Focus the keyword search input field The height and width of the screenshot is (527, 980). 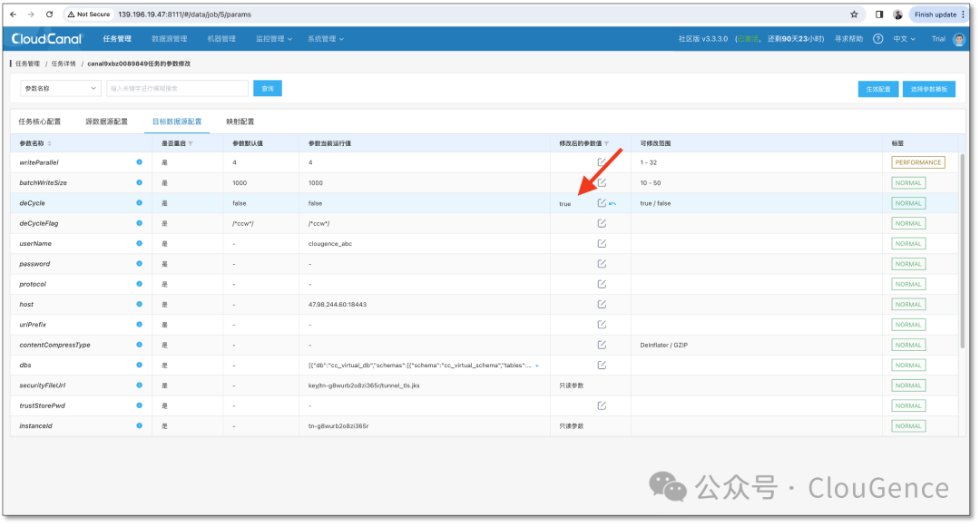coord(178,89)
